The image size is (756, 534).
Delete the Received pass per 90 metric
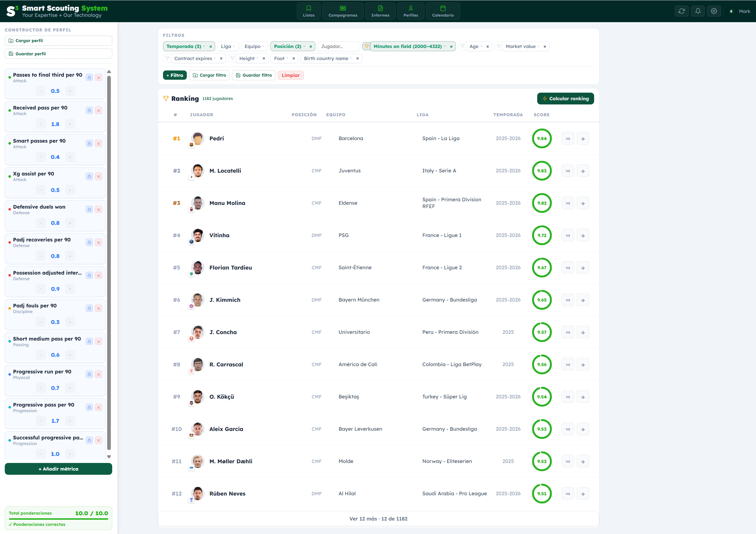coord(98,110)
